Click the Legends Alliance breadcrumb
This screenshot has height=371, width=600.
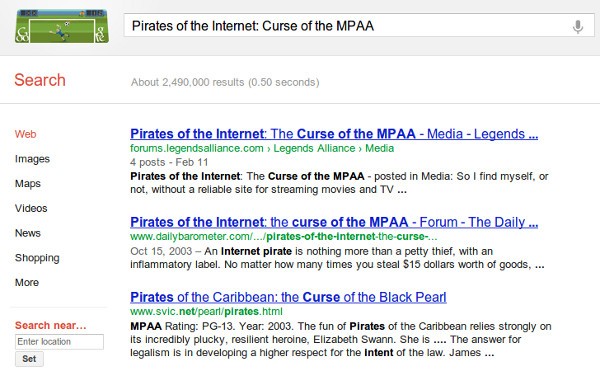(314, 148)
